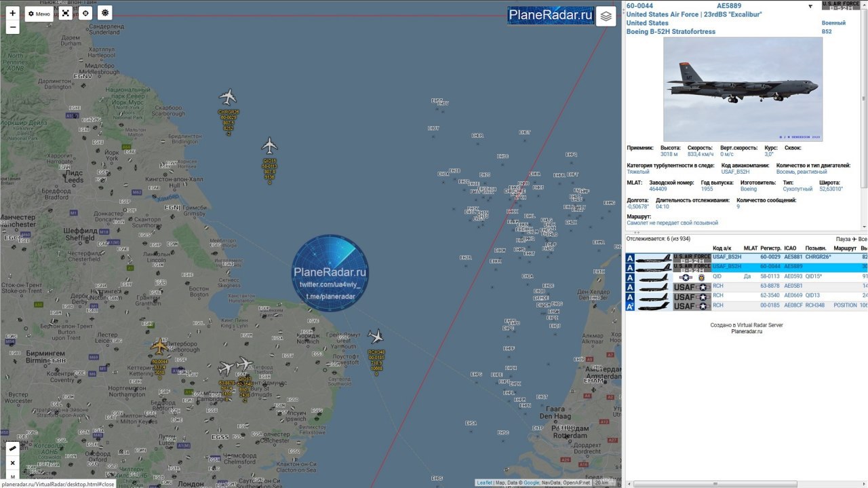Viewport: 868px width, 488px height.
Task: Open the Меню gear button
Action: 39,14
